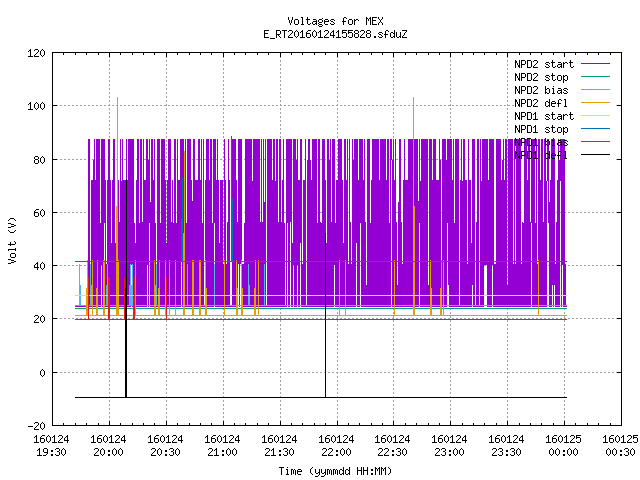Click the light blue NPD2 bias legend line
The width and height of the screenshot is (640, 480).
click(595, 90)
